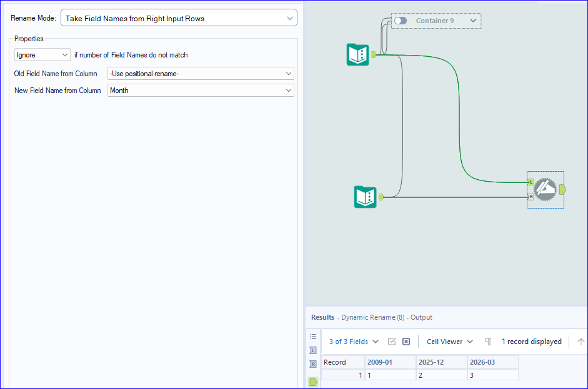The image size is (588, 389).
Task: Show output anchor data in Results
Action: click(x=313, y=382)
